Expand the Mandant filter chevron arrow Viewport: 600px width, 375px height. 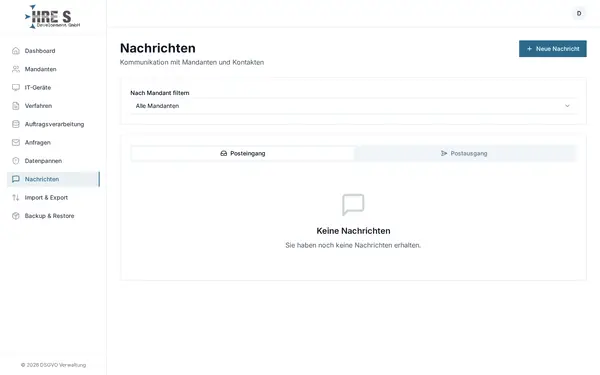coord(567,106)
